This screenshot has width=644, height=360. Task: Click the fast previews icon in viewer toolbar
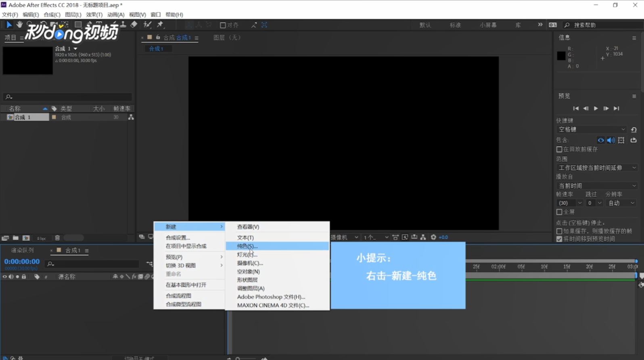pos(405,237)
